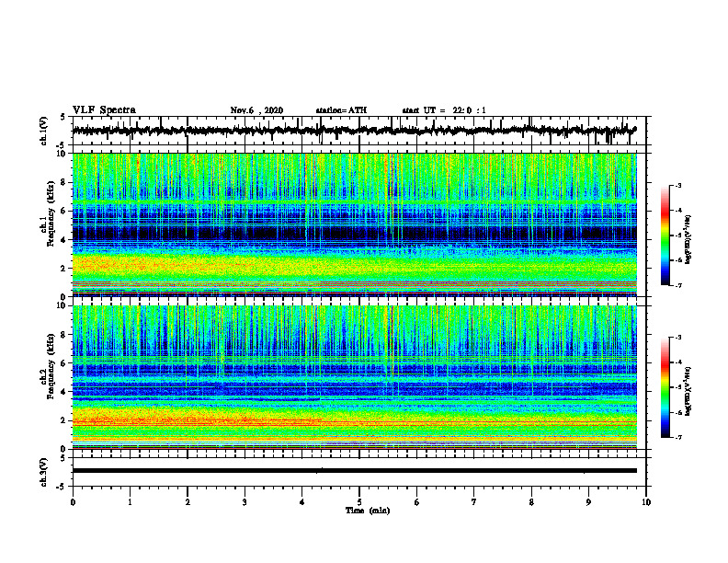The height and width of the screenshot is (563, 728).
Task: Click the ch.1 color scale "-3" label
Action: pos(678,185)
